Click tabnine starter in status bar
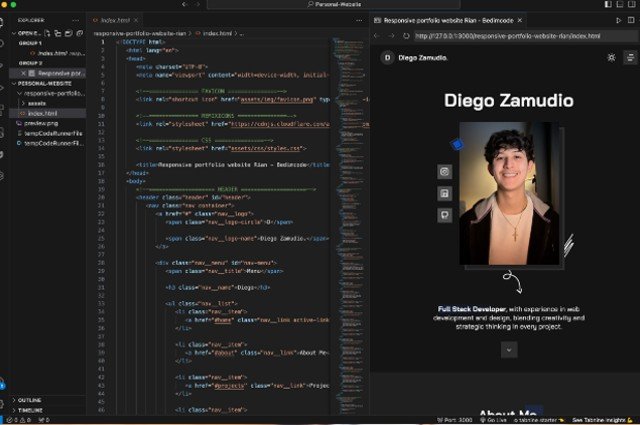The height and width of the screenshot is (425, 640). tap(539, 420)
